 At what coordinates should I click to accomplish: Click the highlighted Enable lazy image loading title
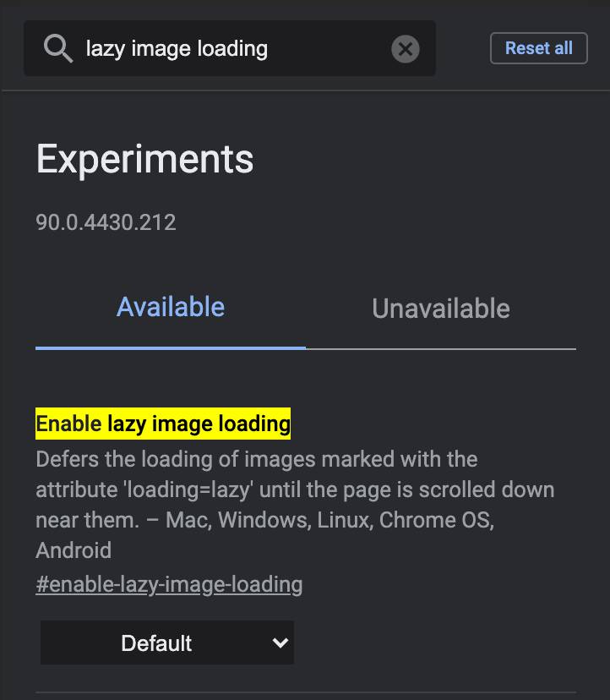pyautogui.click(x=163, y=424)
